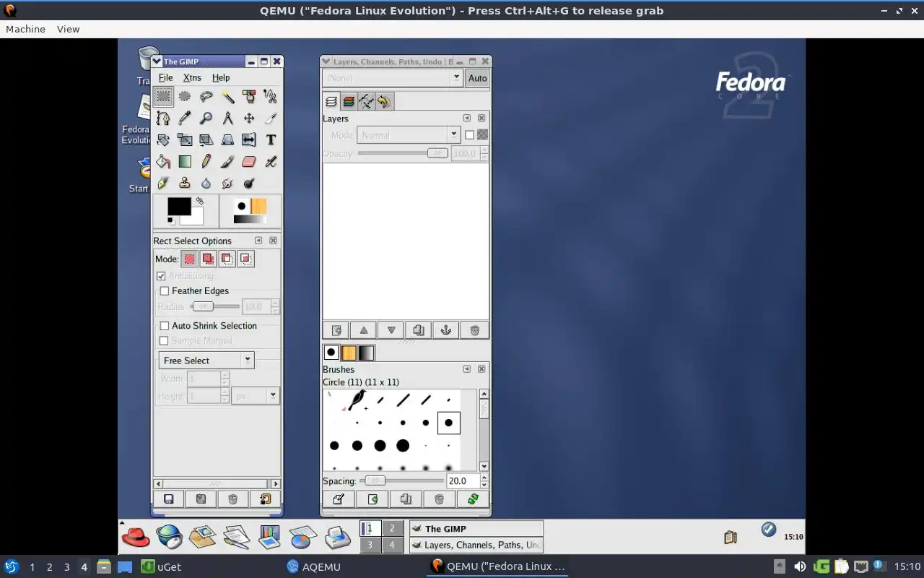Select the Convolve blur droplet tool
The width and height of the screenshot is (924, 578).
pos(206,183)
